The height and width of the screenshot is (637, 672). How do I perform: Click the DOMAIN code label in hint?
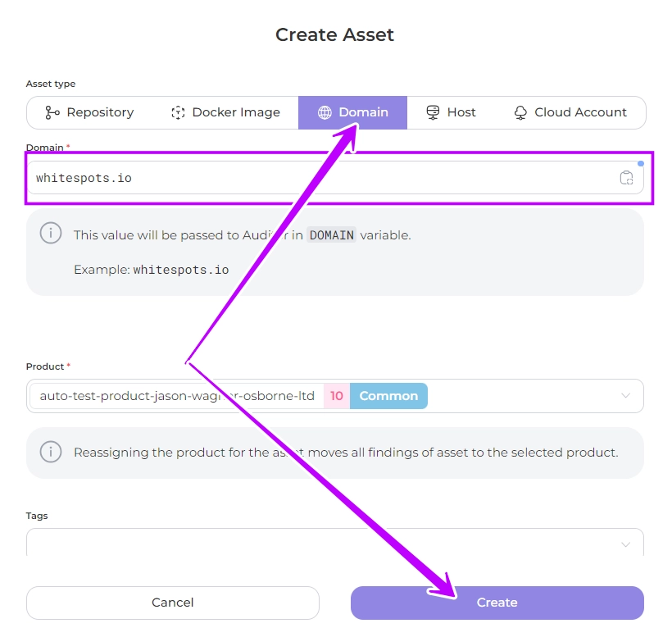(331, 235)
